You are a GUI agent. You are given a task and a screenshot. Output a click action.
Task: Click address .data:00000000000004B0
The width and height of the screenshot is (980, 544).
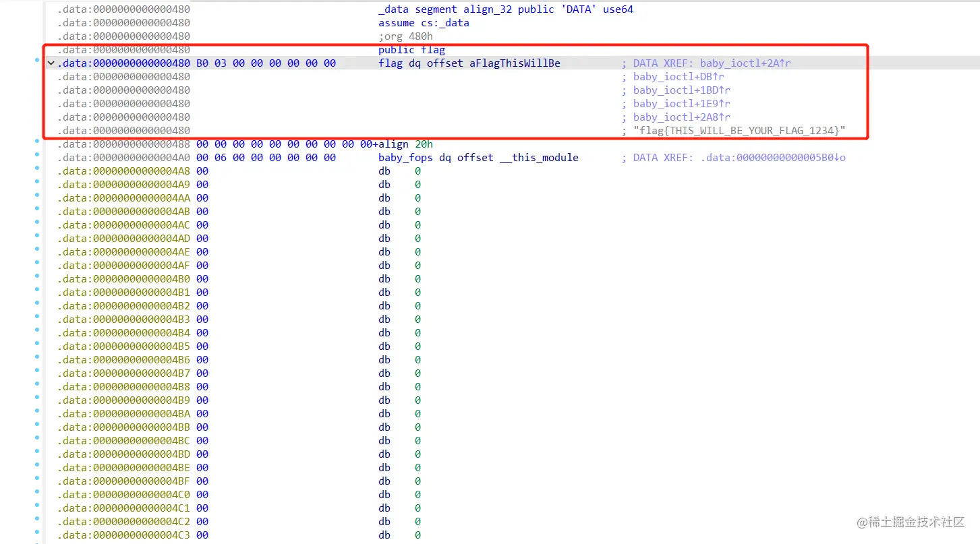click(123, 279)
